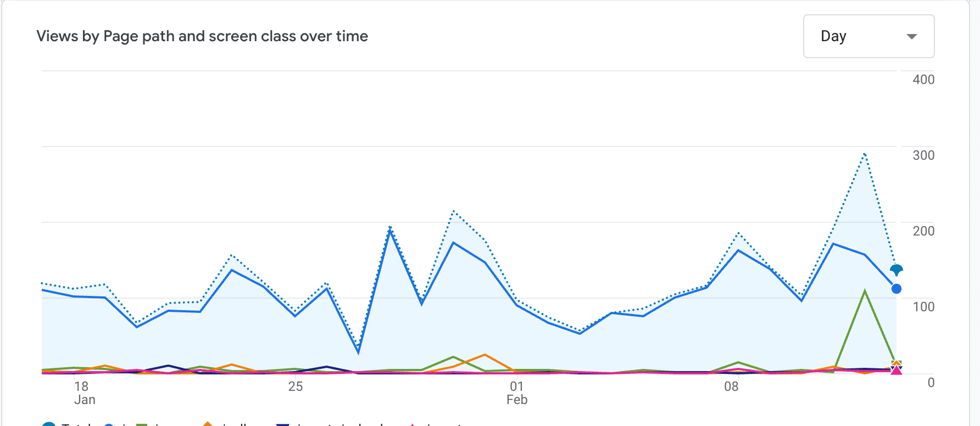
Task: Click the pink triangle endpoint marker
Action: pos(896,370)
